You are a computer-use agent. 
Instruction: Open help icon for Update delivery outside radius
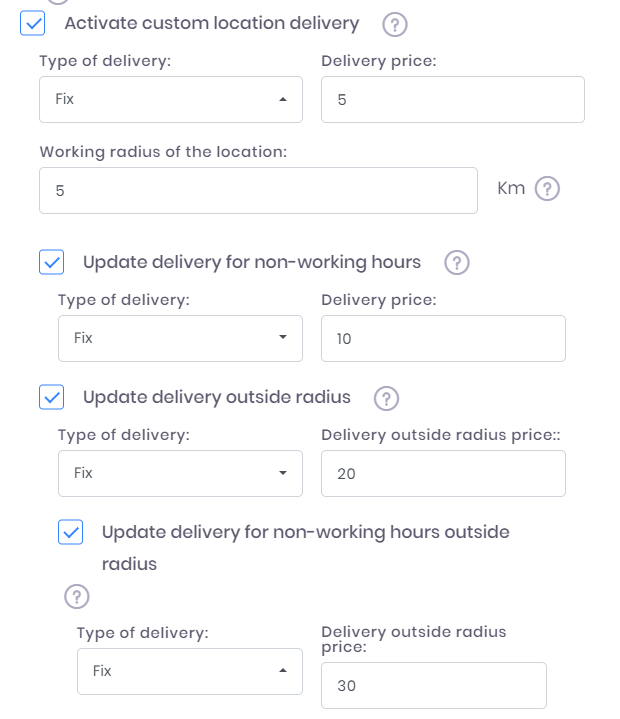(x=386, y=398)
